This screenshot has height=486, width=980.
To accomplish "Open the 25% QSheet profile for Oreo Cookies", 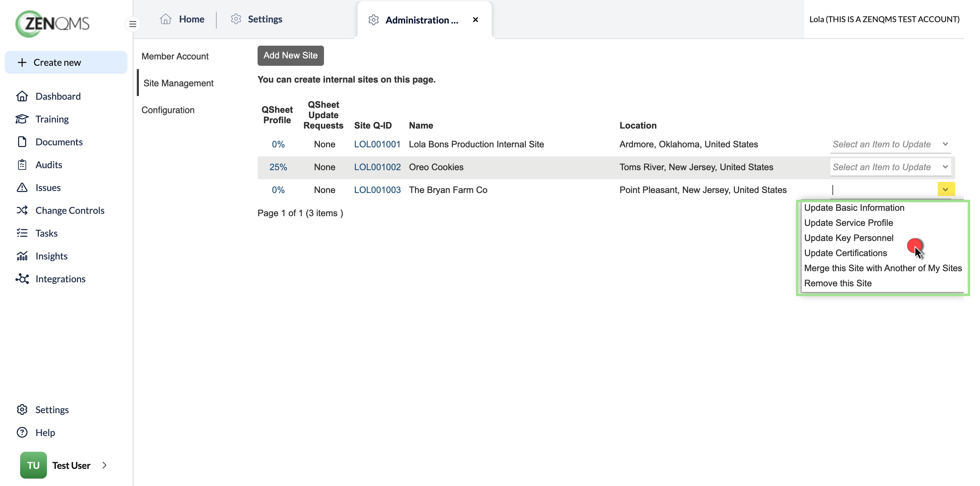I will pos(278,167).
